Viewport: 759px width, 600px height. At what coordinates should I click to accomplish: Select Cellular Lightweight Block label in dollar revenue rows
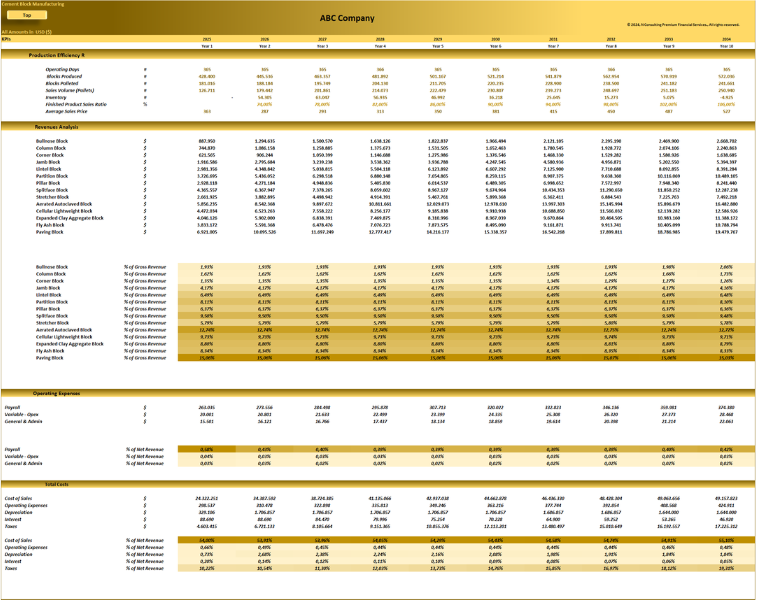click(64, 211)
